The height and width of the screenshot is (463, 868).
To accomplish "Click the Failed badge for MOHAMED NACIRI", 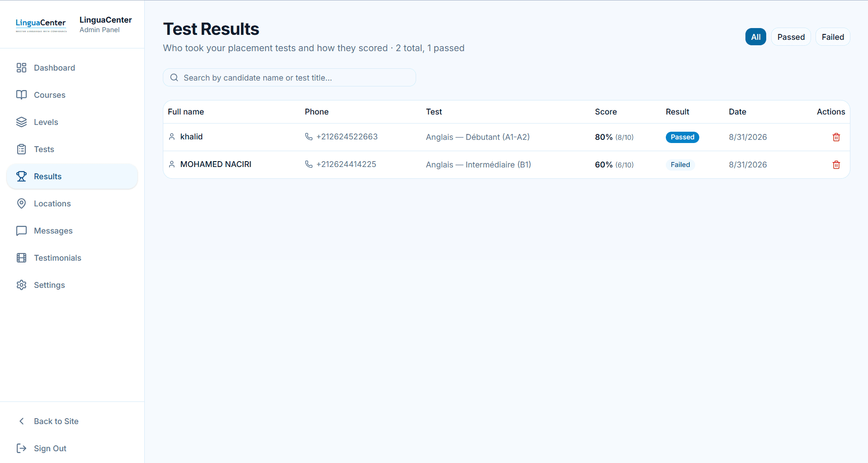I will [680, 165].
